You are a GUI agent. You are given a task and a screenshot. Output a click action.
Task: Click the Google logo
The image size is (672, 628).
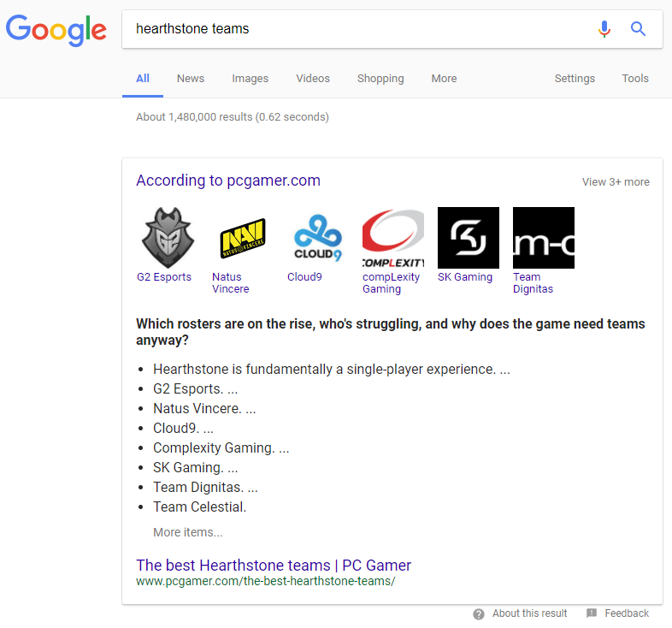click(x=56, y=30)
